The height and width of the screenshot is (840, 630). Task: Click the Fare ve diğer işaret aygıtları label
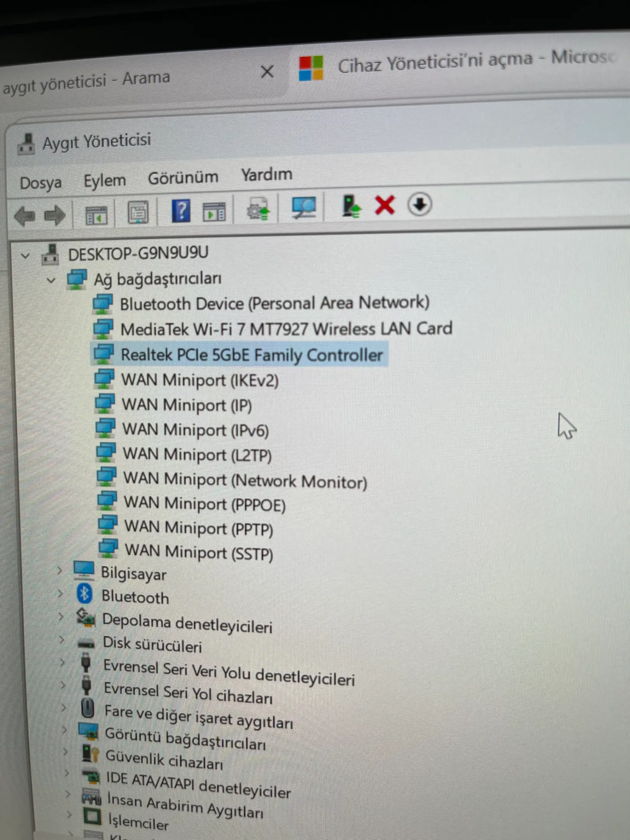(199, 717)
